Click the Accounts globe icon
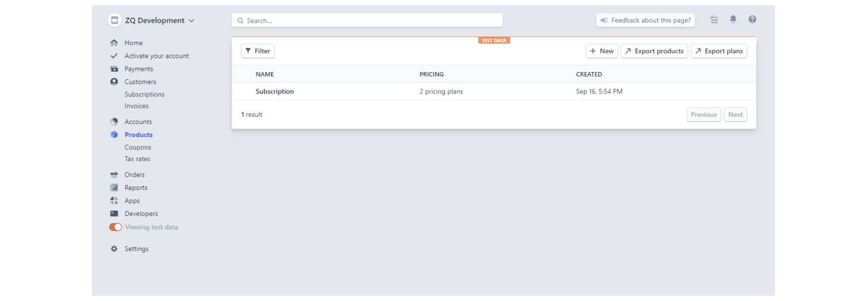Image resolution: width=868 pixels, height=301 pixels. pos(114,122)
